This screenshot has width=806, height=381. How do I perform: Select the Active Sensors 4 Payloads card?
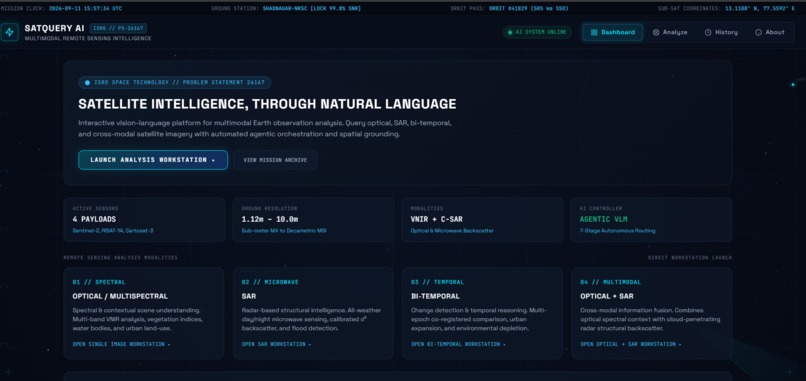click(144, 220)
